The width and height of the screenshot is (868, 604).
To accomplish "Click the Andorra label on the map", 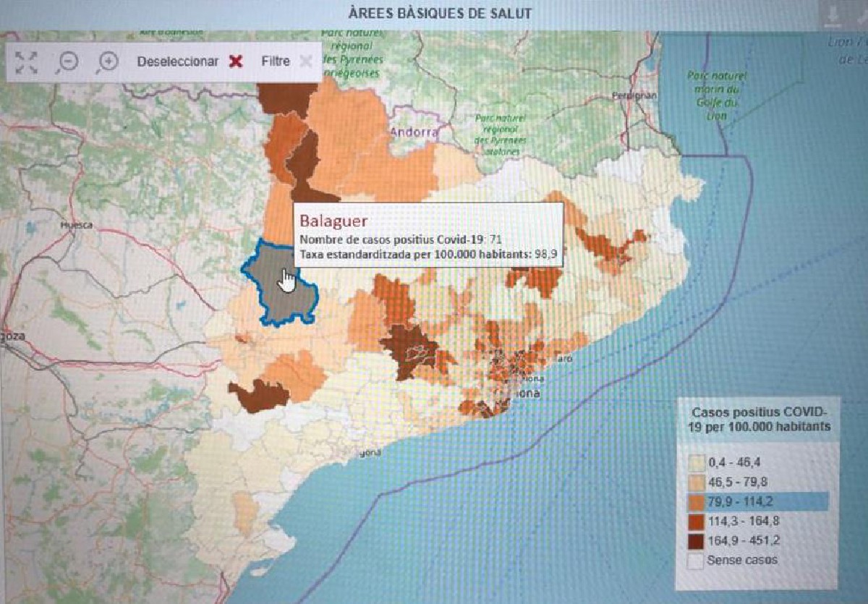I will pos(414,132).
